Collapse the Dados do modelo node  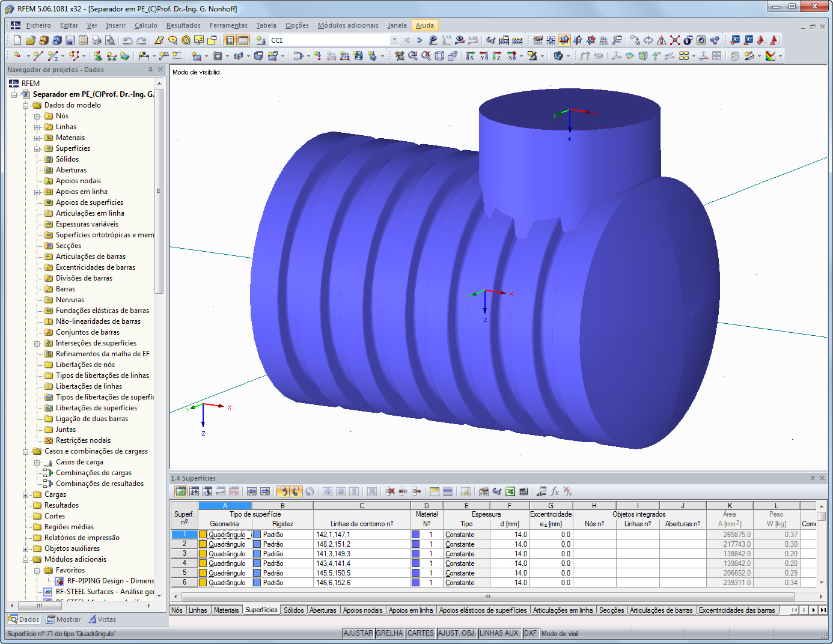[x=26, y=106]
